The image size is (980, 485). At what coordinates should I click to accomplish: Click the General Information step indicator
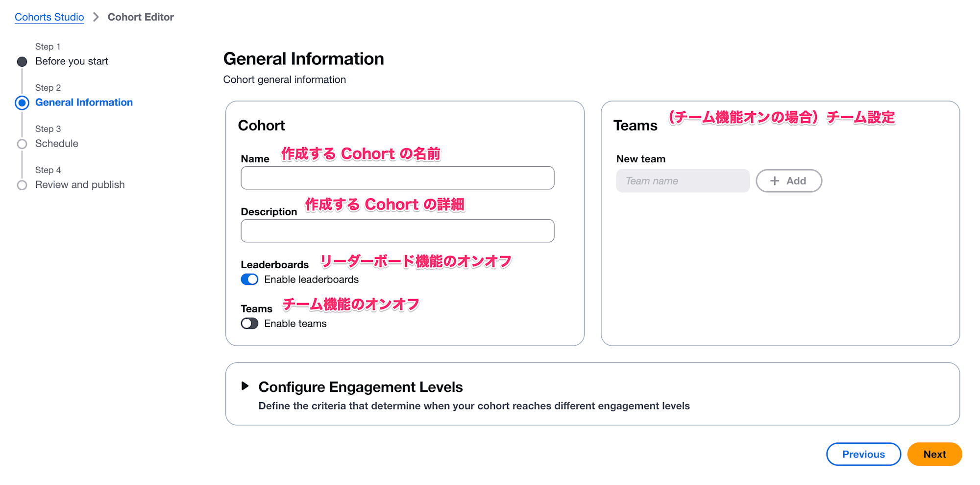[x=22, y=103]
